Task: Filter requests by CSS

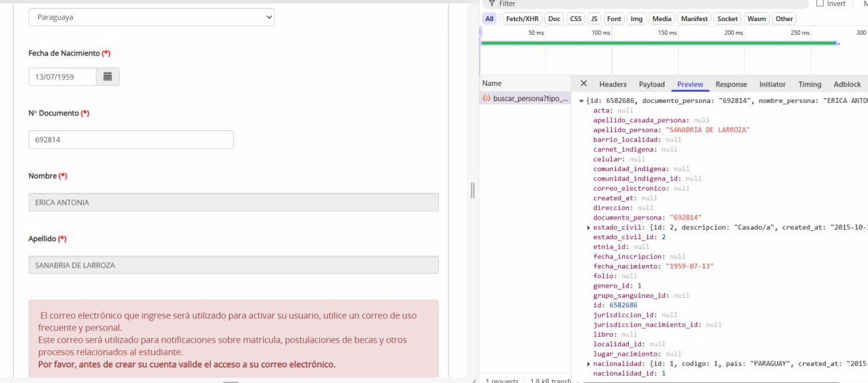Action: click(x=576, y=19)
